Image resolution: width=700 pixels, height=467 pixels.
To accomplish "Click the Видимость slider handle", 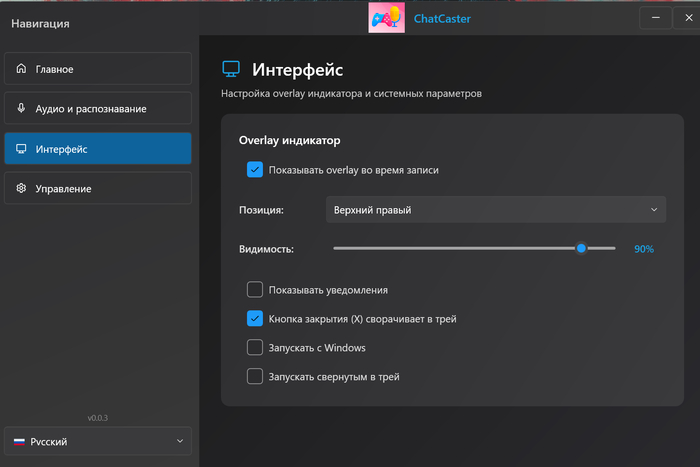I will 581,248.
